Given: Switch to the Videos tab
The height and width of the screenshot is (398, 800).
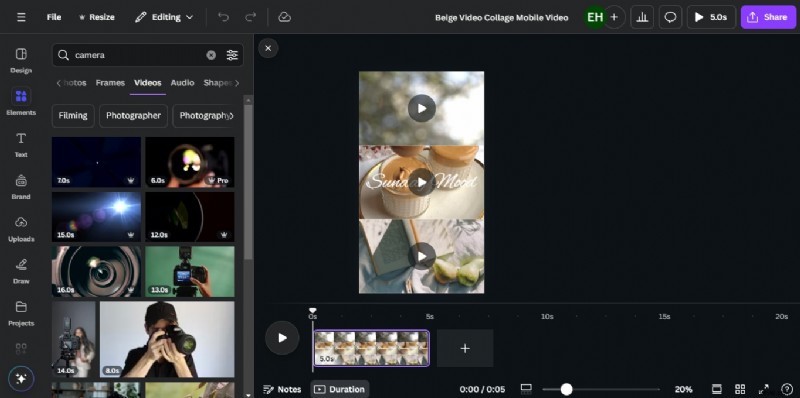Looking at the screenshot, I should point(147,83).
